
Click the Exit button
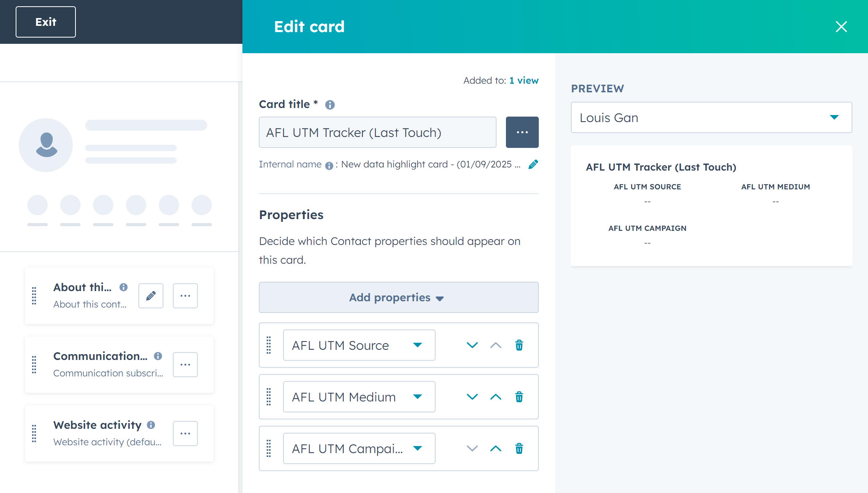[46, 22]
